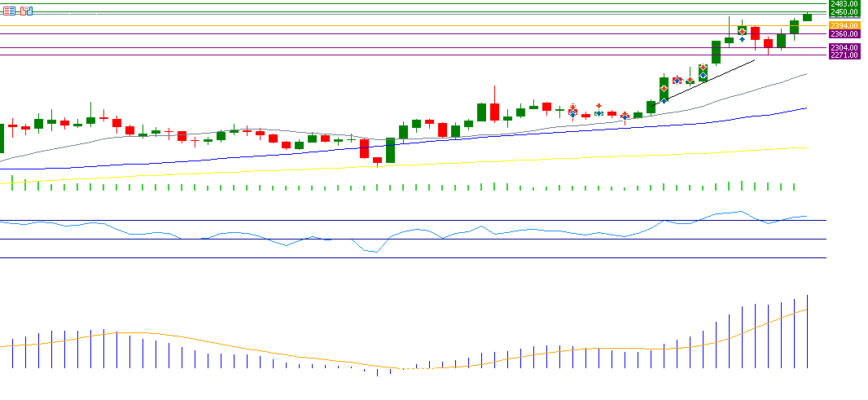Image resolution: width=868 pixels, height=400 pixels.
Task: Select the purple 2304.00 price label
Action: point(844,48)
